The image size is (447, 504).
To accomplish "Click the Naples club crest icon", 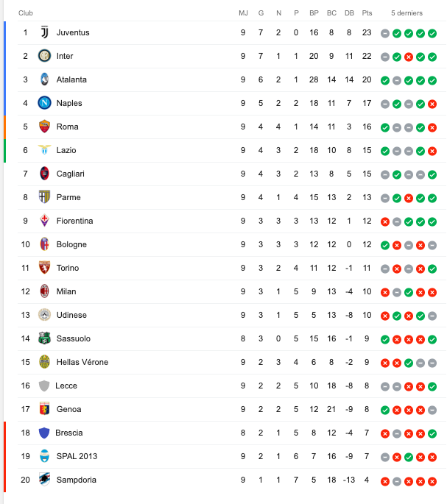I will [45, 103].
